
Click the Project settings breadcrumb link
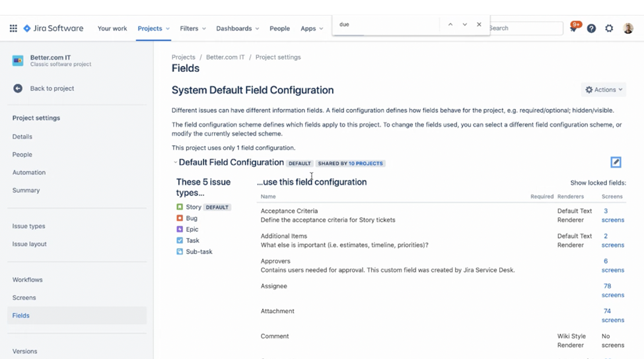(278, 57)
